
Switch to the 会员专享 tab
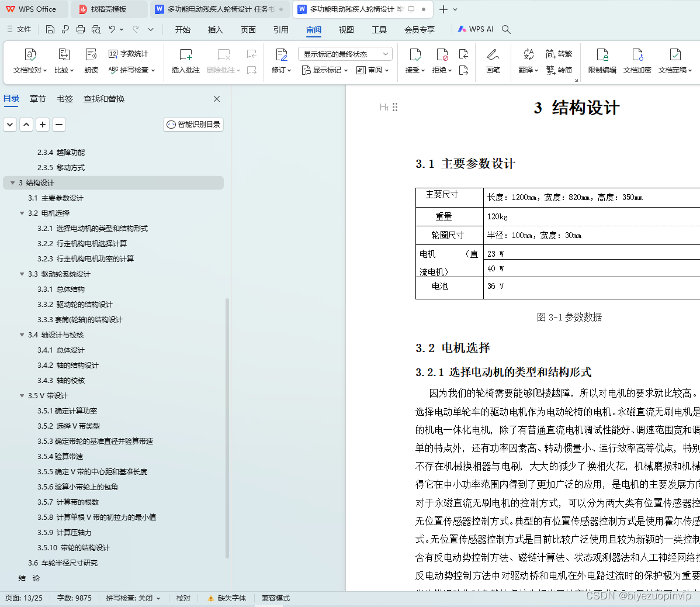[x=420, y=29]
